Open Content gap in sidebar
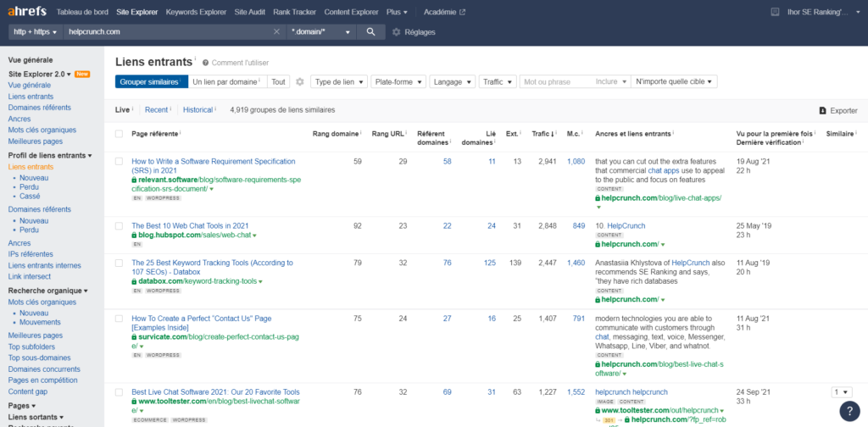This screenshot has height=427, width=868. click(x=28, y=391)
